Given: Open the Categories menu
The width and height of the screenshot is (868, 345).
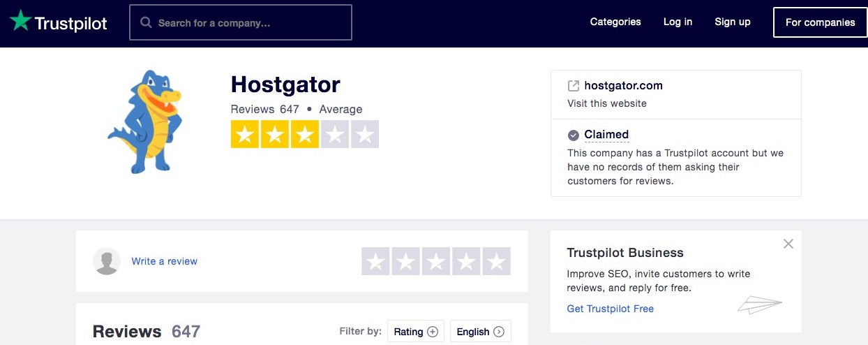Looking at the screenshot, I should pyautogui.click(x=615, y=22).
